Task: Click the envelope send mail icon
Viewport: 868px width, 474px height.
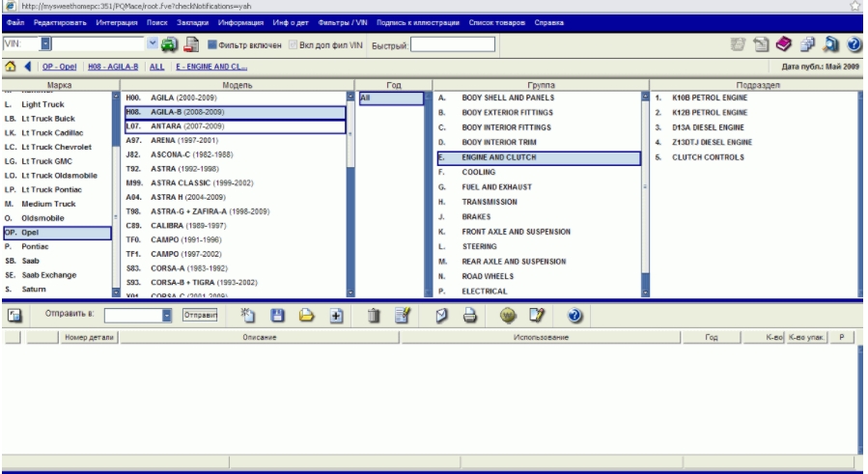Action: 441,316
